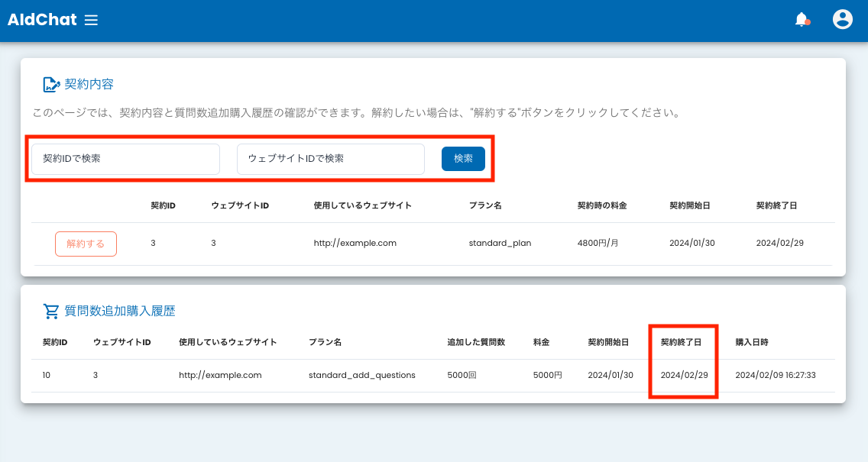The width and height of the screenshot is (868, 462).
Task: Click the ウェブサイトIDで検索 search input field
Action: click(x=330, y=158)
